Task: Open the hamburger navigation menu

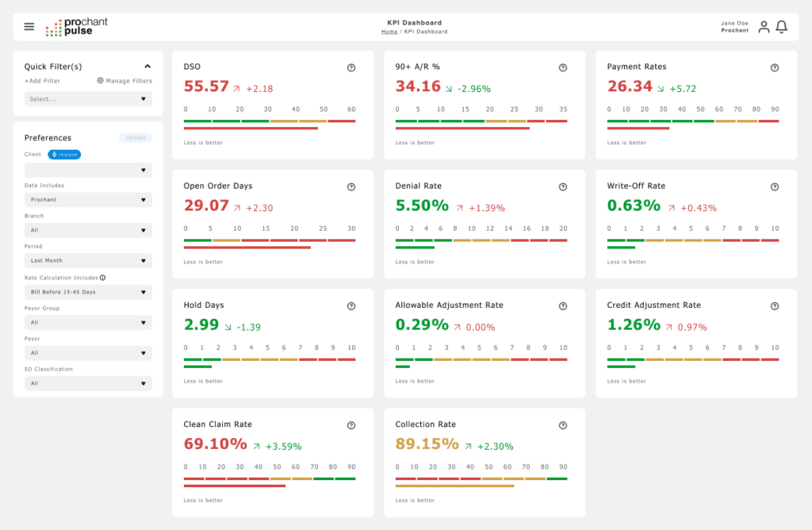Action: (x=29, y=25)
